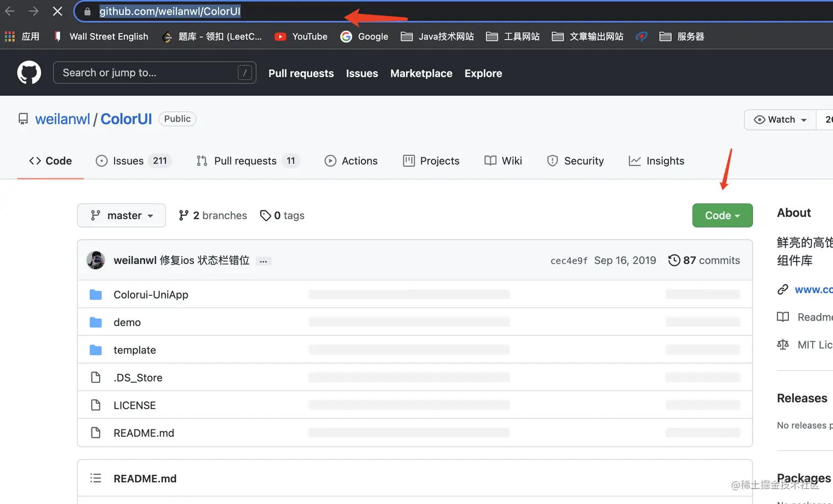The height and width of the screenshot is (504, 833).
Task: View the 87 commits history
Action: [x=704, y=261]
